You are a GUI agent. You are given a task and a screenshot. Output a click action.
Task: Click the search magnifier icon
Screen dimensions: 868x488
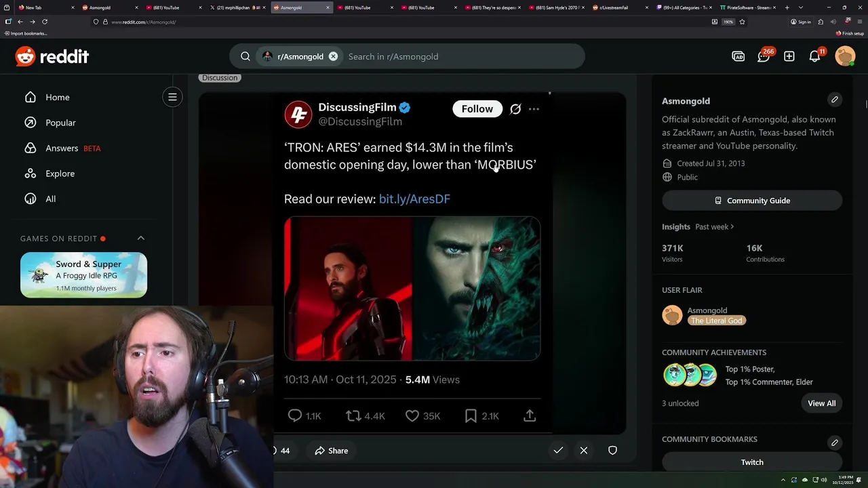tap(245, 56)
